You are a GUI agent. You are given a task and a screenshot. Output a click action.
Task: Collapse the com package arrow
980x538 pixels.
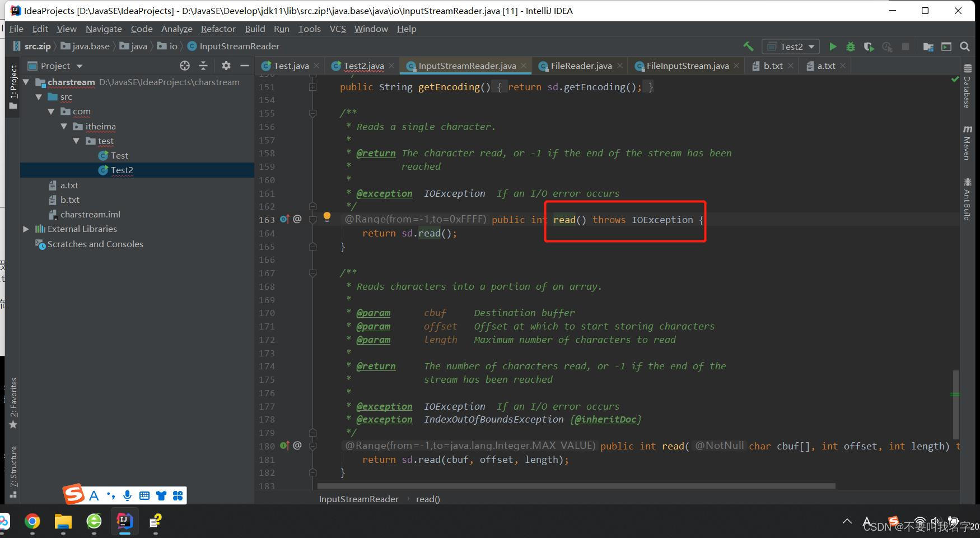[51, 112]
